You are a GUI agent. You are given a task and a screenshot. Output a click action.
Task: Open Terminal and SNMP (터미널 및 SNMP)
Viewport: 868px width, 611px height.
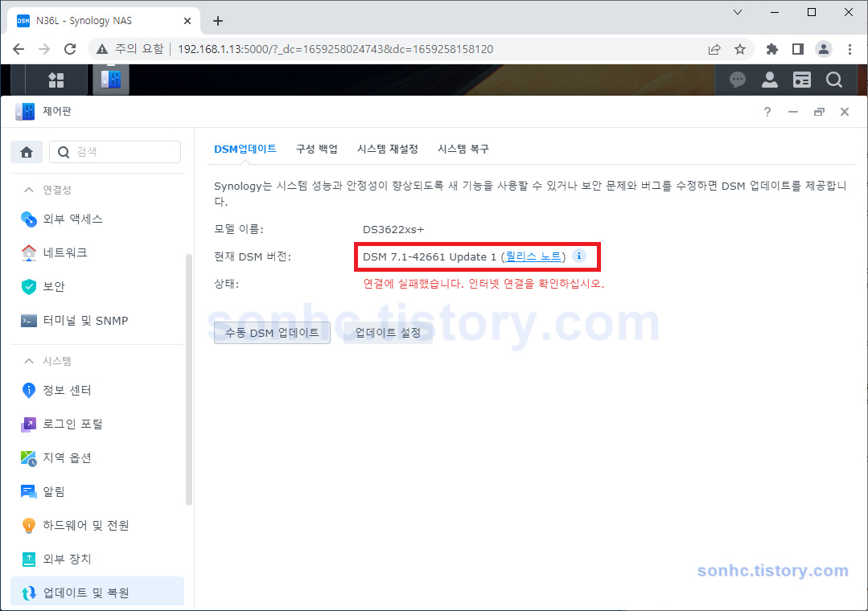(97, 321)
